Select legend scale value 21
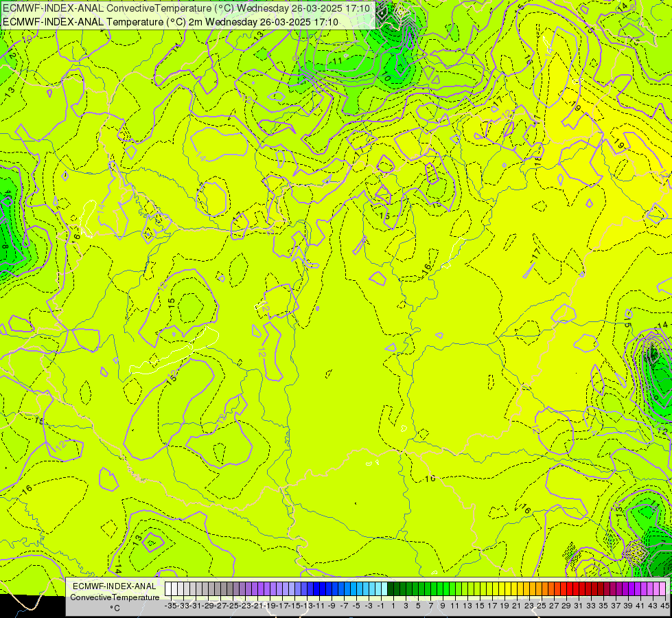The image size is (672, 618). (517, 606)
